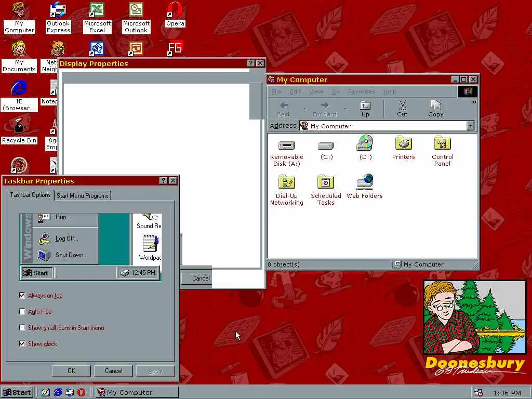The image size is (532, 399).
Task: Launch Internet Explorer from Quick Launch bar
Action: pyautogui.click(x=58, y=392)
